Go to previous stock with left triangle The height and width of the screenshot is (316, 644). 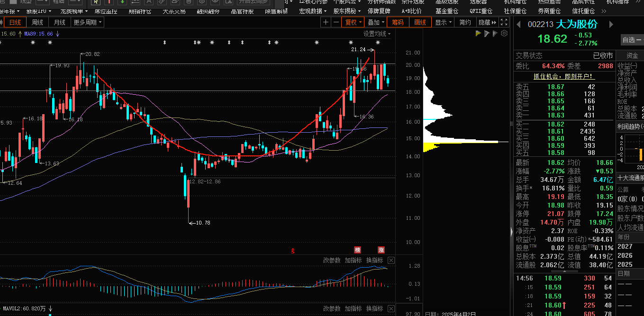[518, 24]
